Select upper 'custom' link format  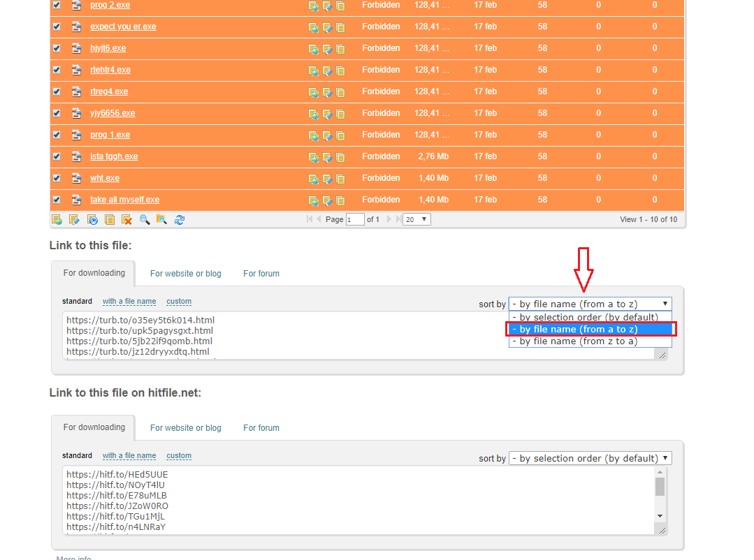[179, 302]
